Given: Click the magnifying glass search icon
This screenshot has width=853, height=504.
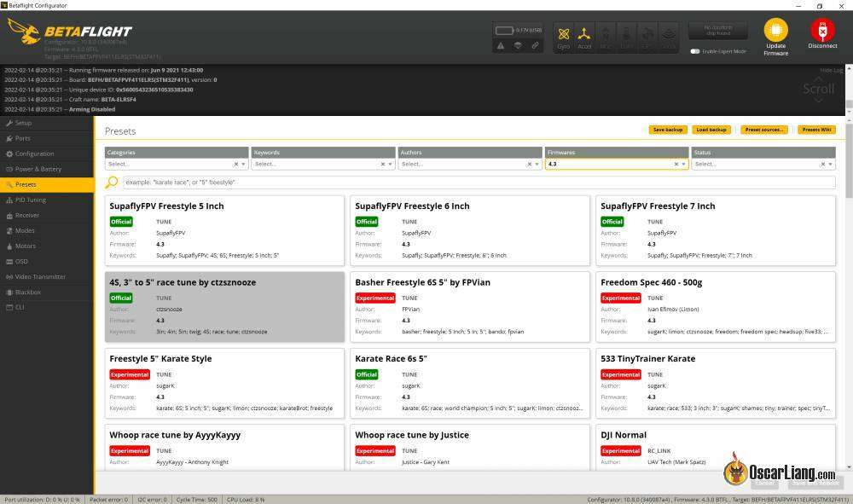Looking at the screenshot, I should (x=112, y=182).
